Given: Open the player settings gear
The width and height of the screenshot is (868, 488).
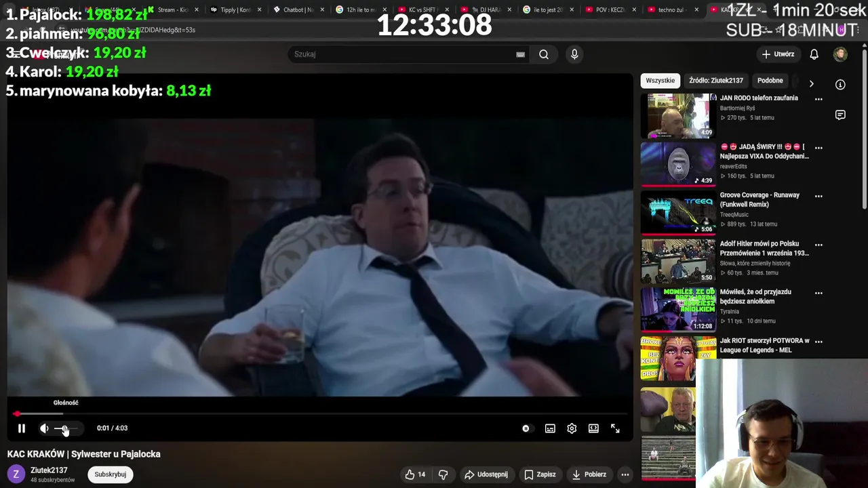Looking at the screenshot, I should click(x=572, y=428).
